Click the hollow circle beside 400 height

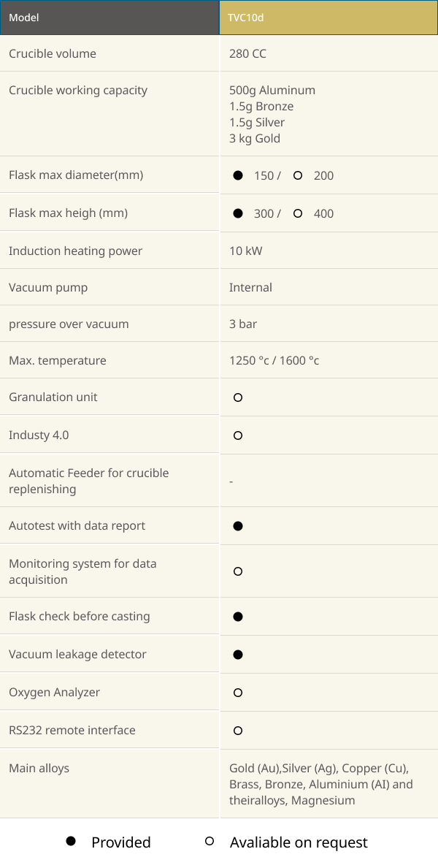click(298, 213)
